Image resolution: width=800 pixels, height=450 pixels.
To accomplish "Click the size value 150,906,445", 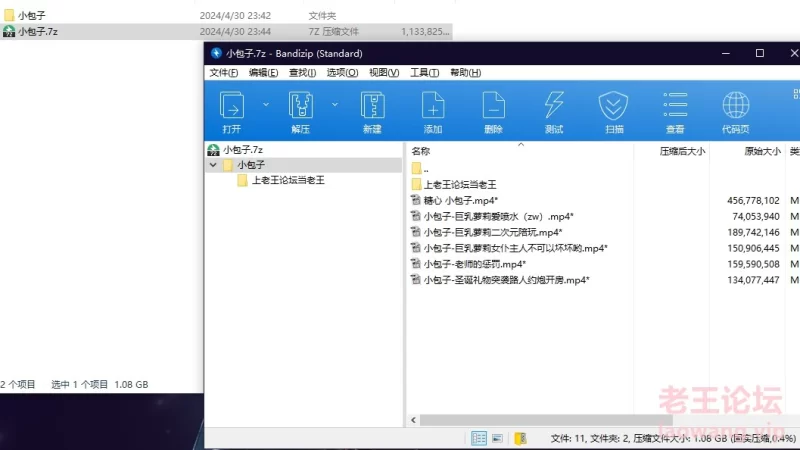I will (753, 248).
